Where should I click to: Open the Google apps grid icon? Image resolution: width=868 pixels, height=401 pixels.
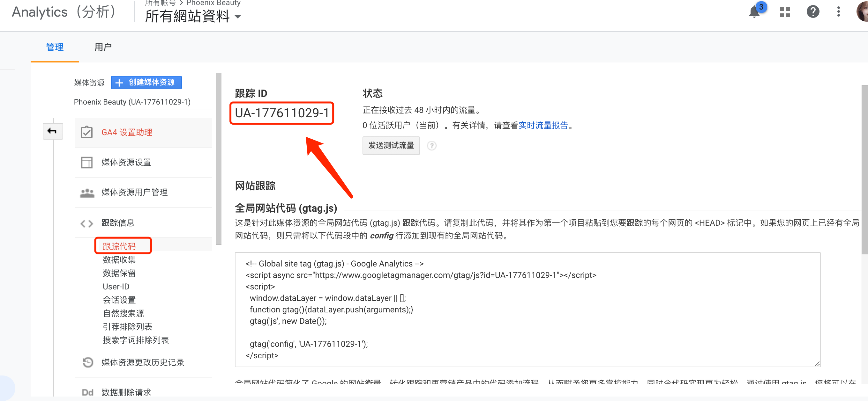(785, 12)
